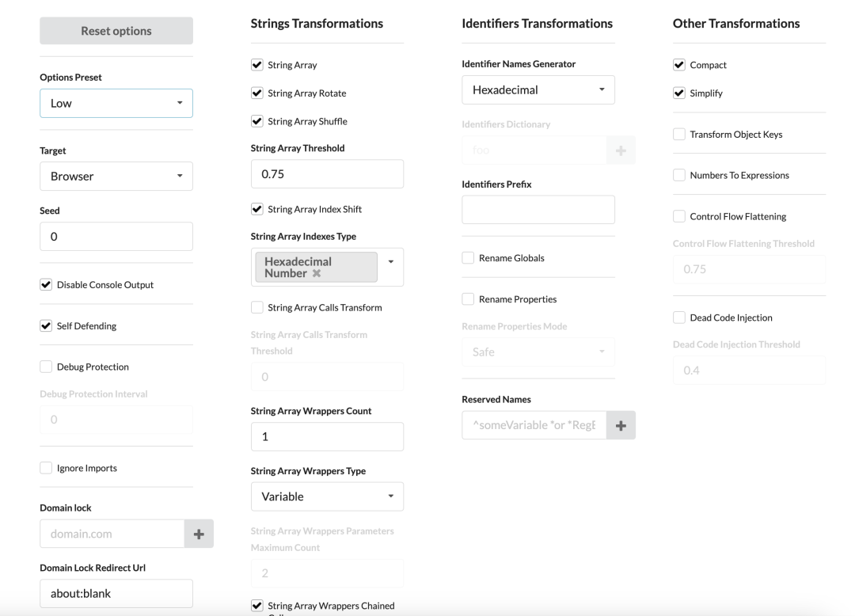
Task: Click the Seed input field
Action: coord(116,237)
